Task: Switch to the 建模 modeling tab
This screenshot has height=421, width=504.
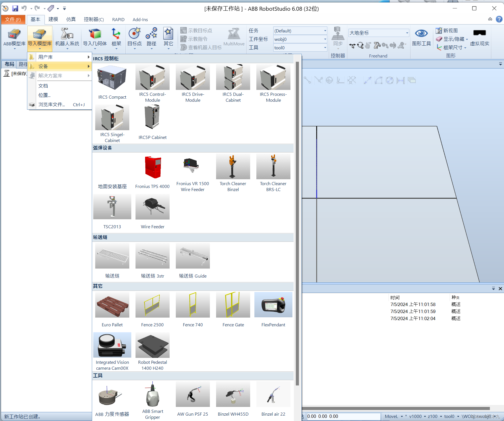Action: pos(53,19)
